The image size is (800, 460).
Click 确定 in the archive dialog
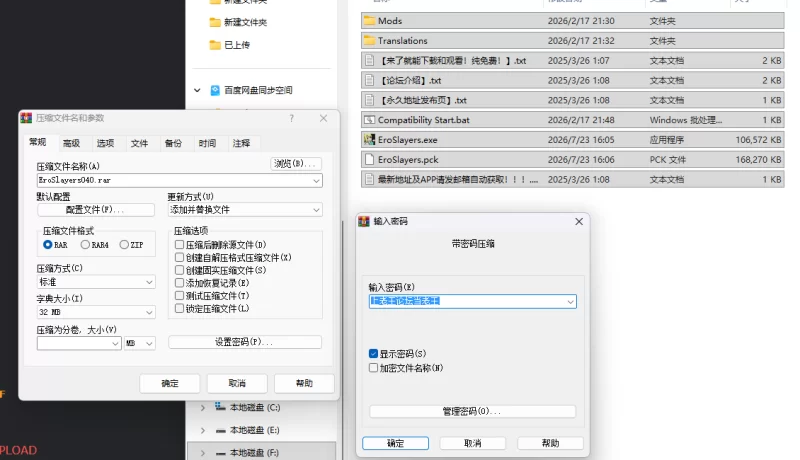point(170,384)
